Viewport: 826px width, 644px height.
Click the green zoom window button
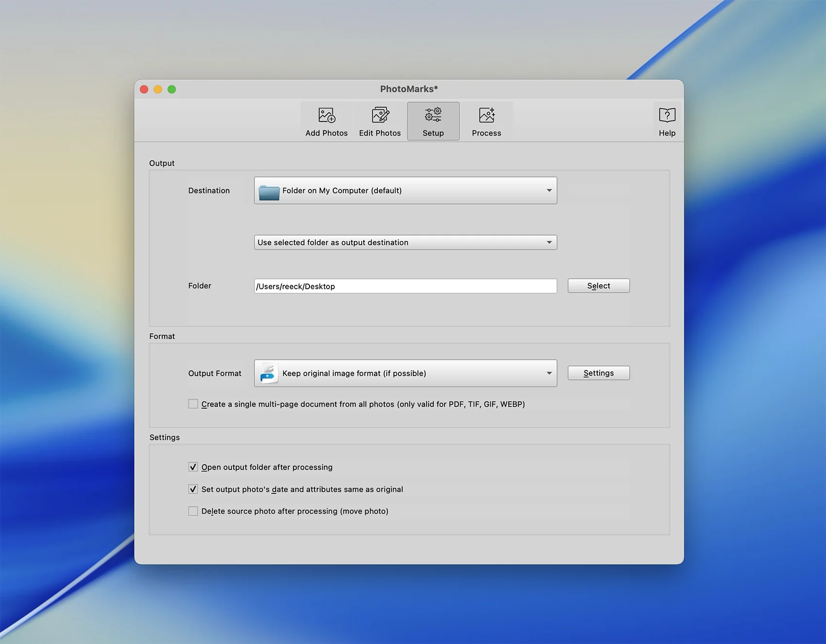click(172, 89)
